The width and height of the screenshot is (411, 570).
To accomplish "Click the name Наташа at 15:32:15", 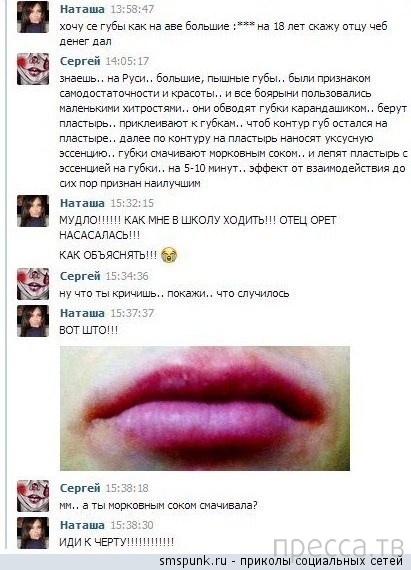I will (82, 203).
